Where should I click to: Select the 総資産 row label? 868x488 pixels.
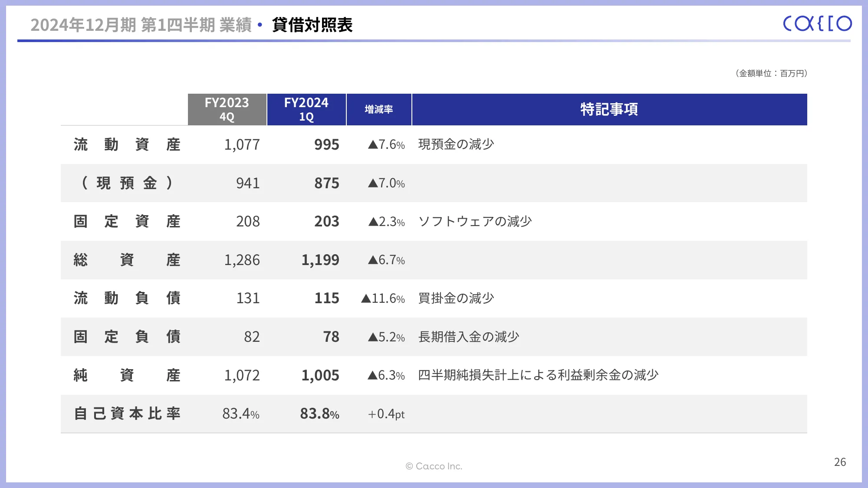pos(127,260)
